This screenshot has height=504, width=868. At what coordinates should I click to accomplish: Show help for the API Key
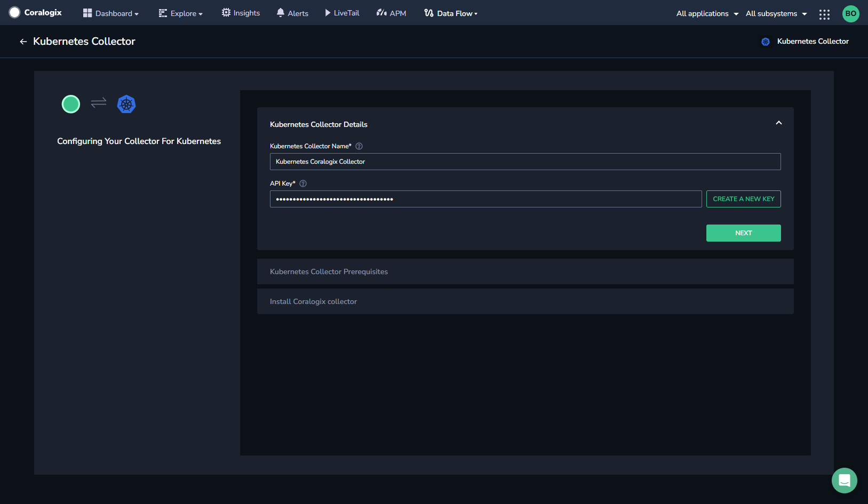pos(303,183)
